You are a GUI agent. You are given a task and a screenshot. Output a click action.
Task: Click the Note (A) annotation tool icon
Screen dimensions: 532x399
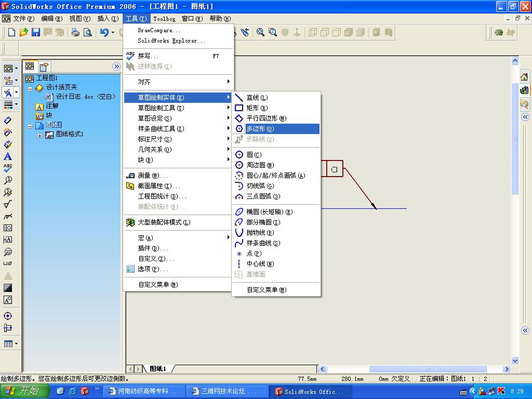pos(7,156)
